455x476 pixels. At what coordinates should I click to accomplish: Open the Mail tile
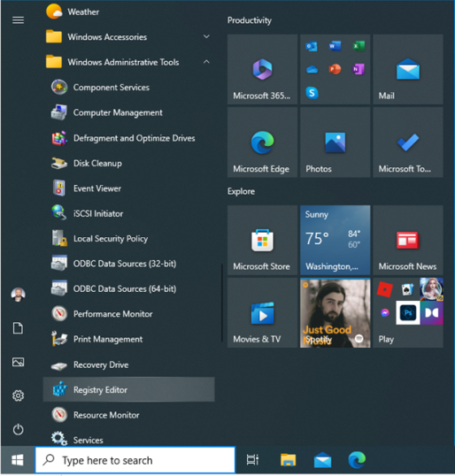pyautogui.click(x=408, y=70)
